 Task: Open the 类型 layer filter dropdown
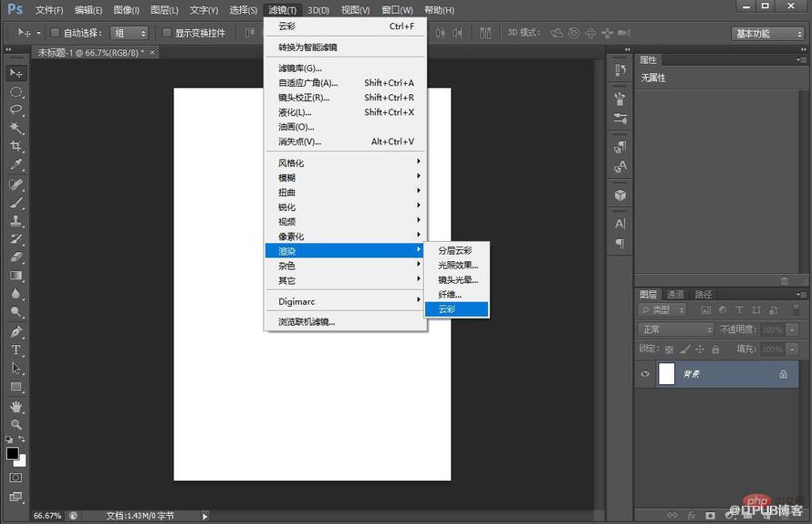point(662,310)
